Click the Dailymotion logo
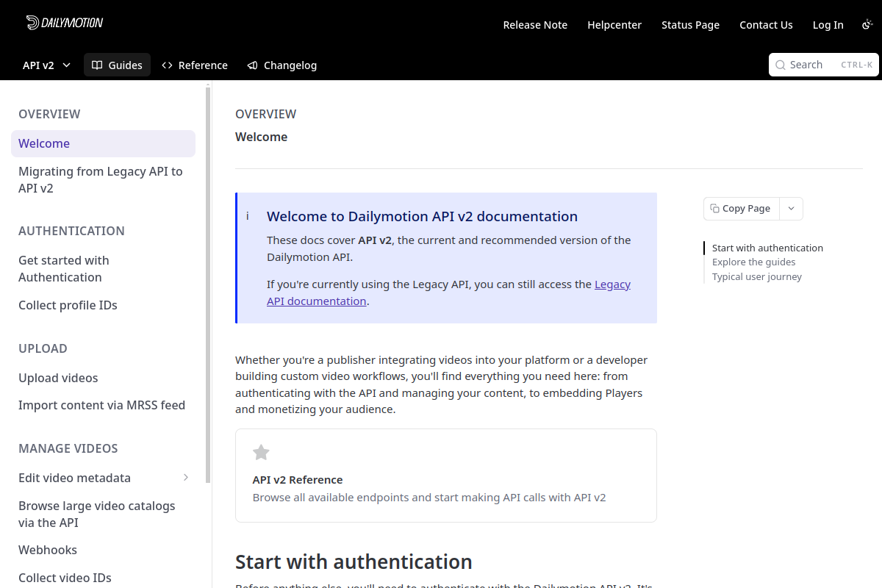882x588 pixels. (x=65, y=23)
